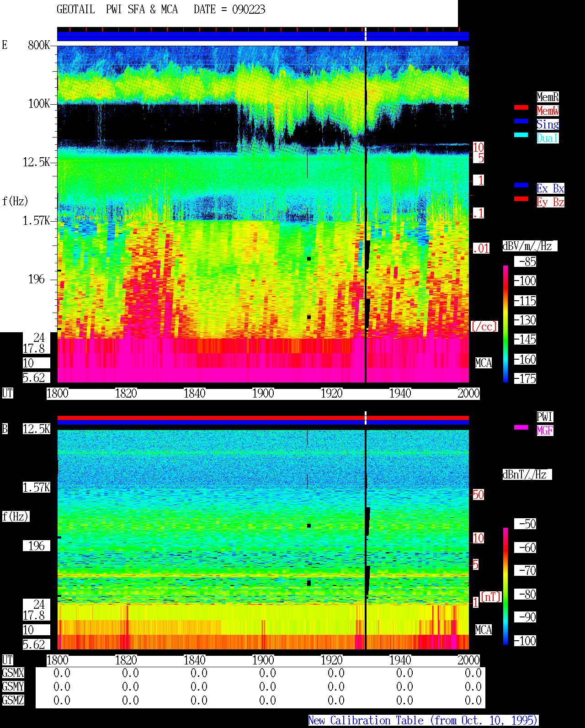The height and width of the screenshot is (728, 585).
Task: Click the white dashed marker above the B spectrogram
Action: [366, 418]
